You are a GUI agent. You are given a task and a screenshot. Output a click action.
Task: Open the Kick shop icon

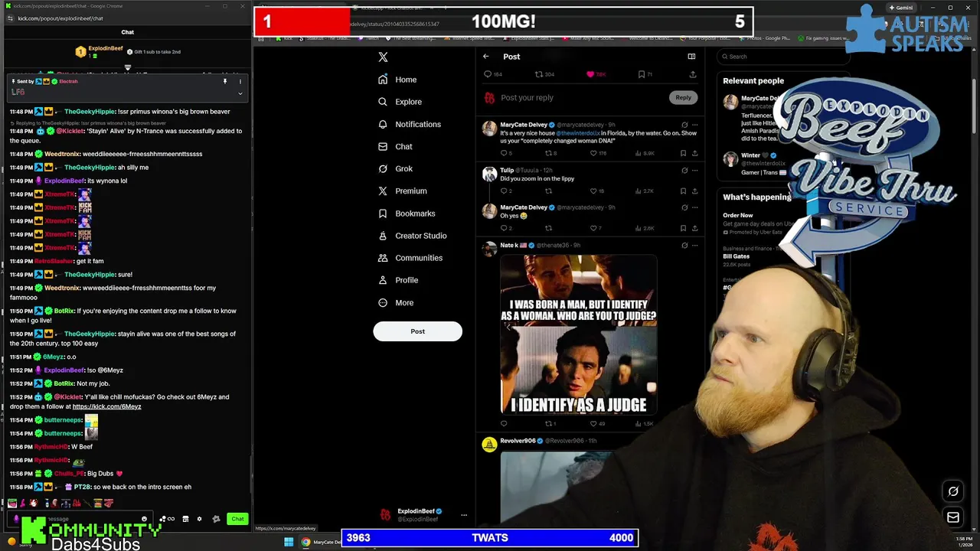tap(185, 519)
